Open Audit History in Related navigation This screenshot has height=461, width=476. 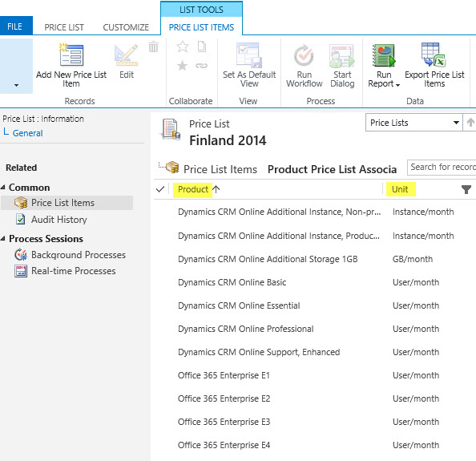coord(58,219)
